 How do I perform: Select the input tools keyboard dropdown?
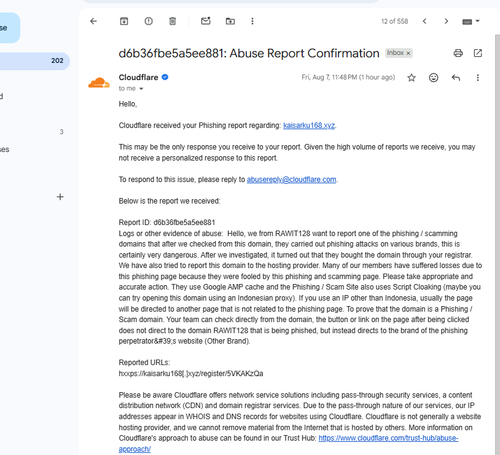[x=471, y=21]
